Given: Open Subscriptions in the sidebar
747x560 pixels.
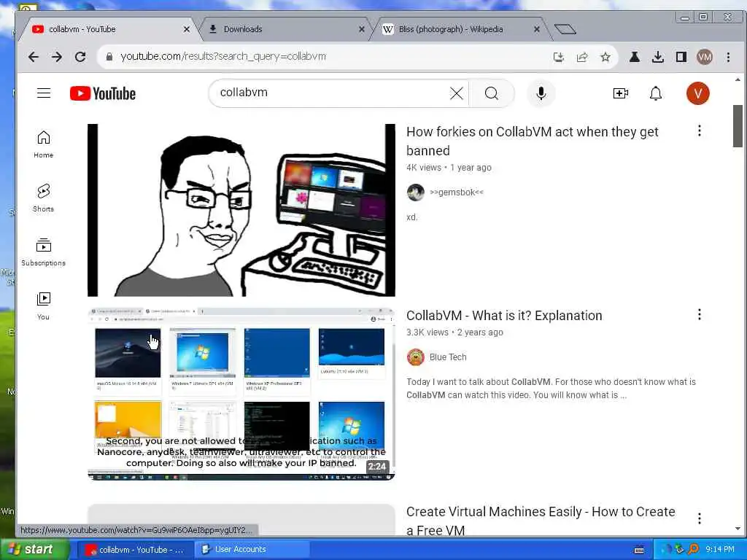Looking at the screenshot, I should click(x=43, y=252).
